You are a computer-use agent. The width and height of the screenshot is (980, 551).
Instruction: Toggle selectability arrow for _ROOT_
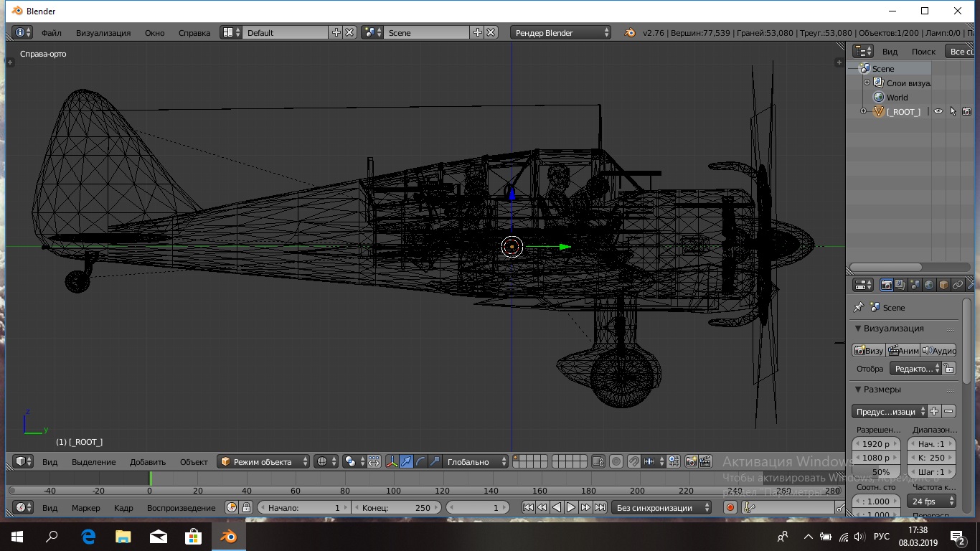click(953, 111)
